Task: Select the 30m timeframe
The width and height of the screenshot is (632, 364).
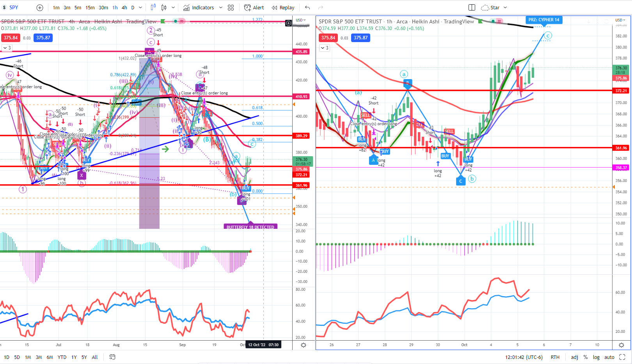Action: [103, 7]
